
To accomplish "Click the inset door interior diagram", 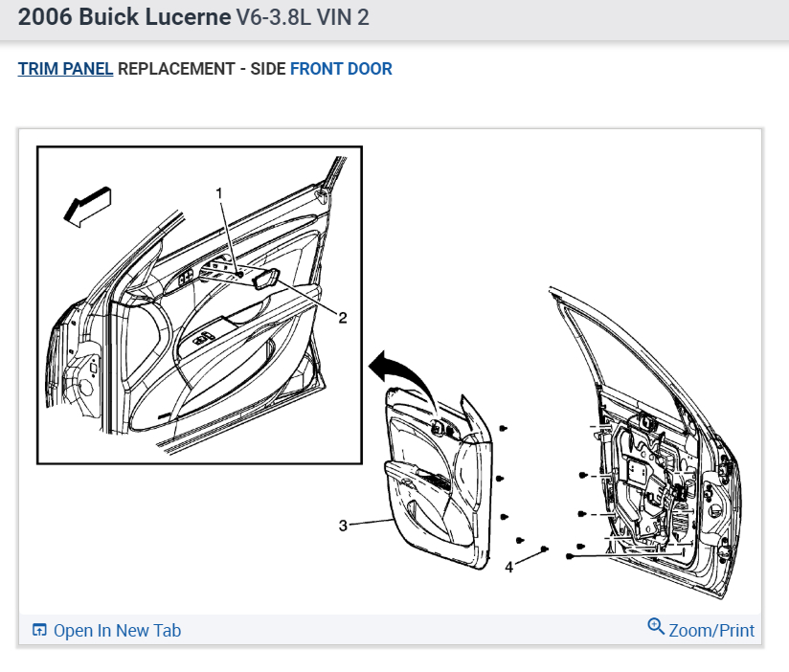I will click(200, 305).
